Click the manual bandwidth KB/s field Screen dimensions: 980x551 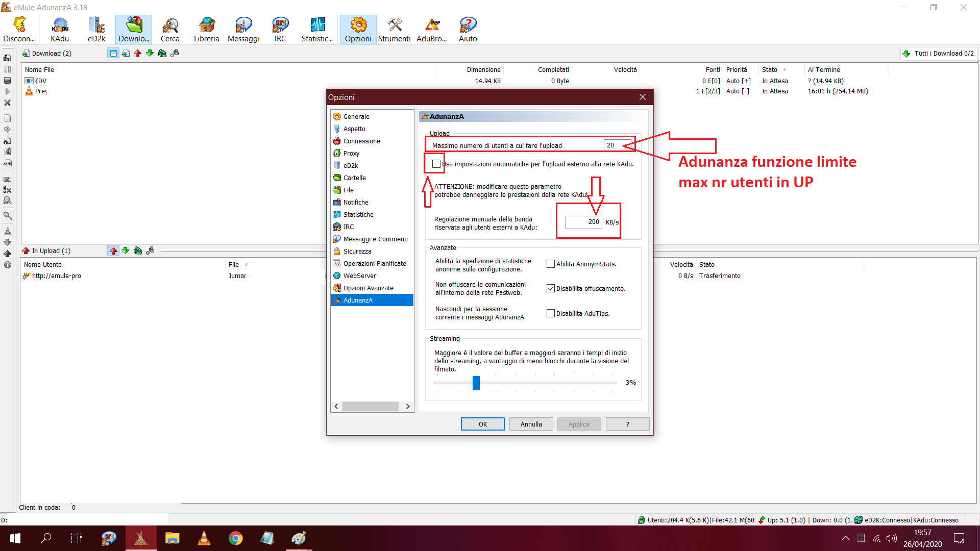(584, 222)
